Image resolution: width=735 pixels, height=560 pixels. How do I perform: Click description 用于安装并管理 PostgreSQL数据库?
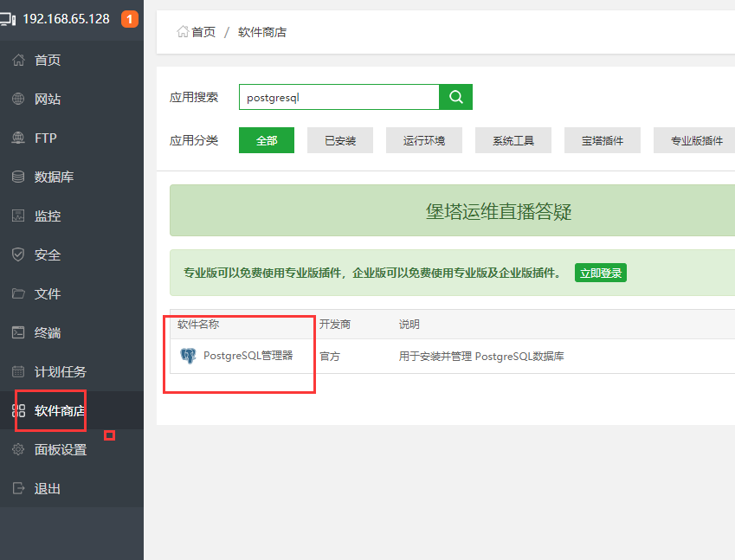point(481,356)
